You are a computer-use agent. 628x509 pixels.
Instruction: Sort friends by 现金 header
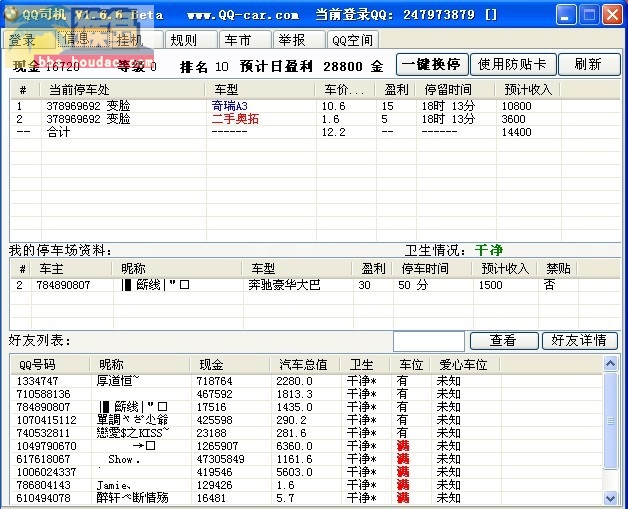[x=230, y=364]
